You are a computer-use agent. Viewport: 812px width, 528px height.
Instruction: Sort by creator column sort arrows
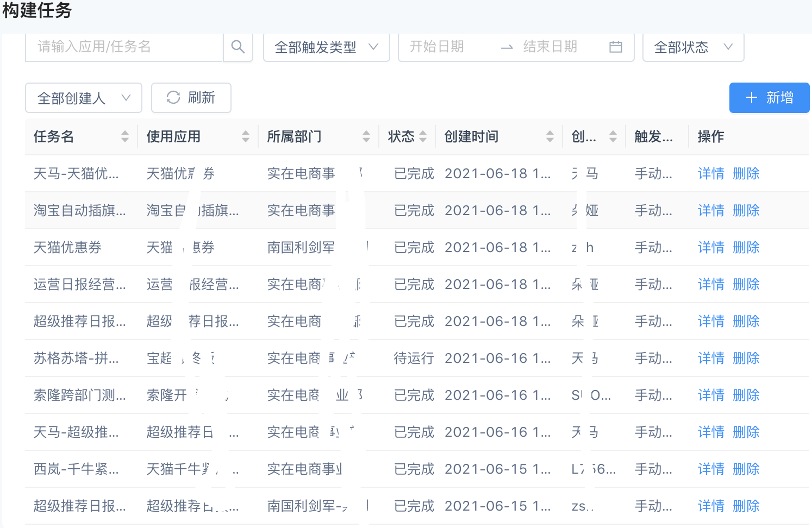tap(613, 136)
